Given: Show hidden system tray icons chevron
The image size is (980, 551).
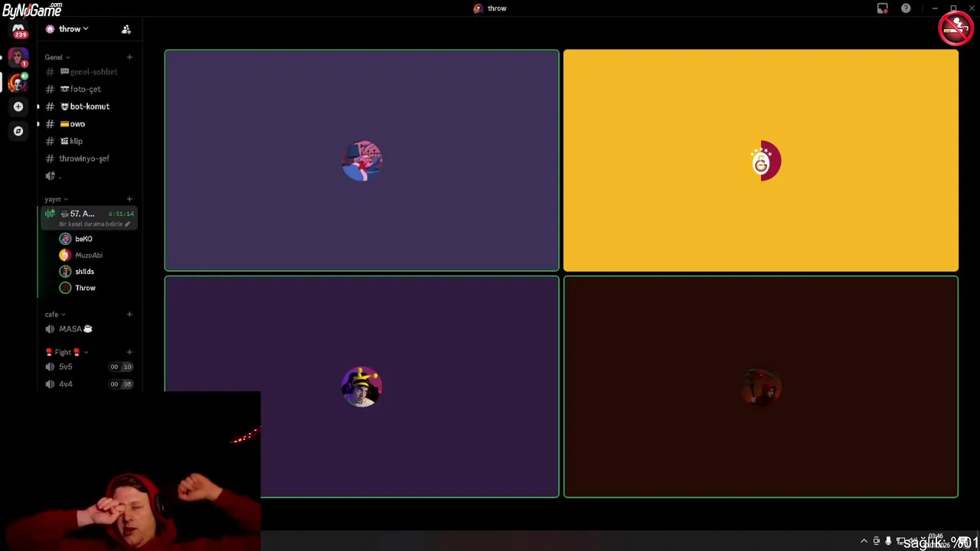Looking at the screenshot, I should (x=864, y=541).
